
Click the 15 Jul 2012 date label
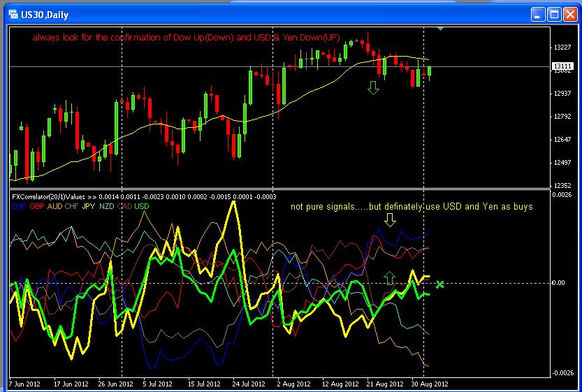coord(203,384)
